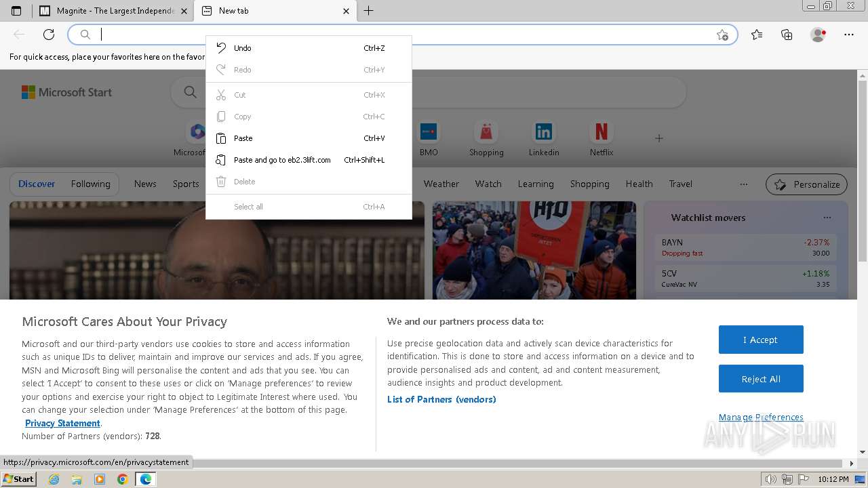Open the Shopping feed category
This screenshot has width=868, height=488.
pos(589,184)
